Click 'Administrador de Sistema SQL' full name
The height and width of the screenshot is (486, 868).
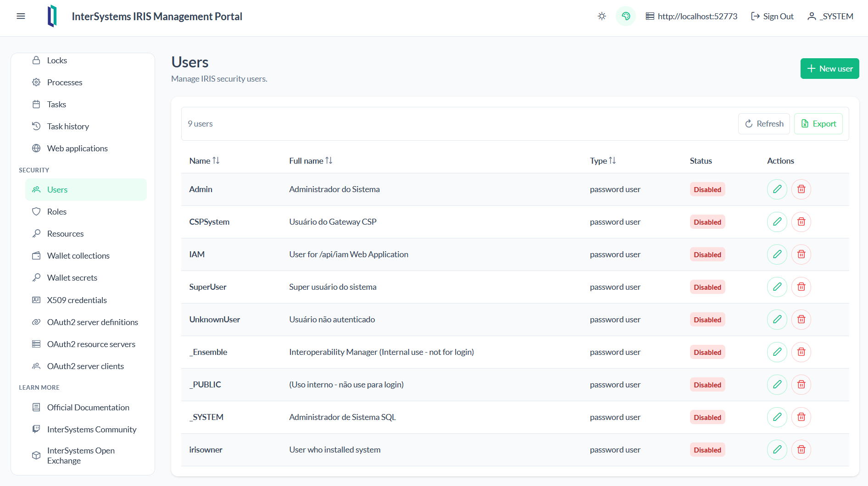coord(342,417)
